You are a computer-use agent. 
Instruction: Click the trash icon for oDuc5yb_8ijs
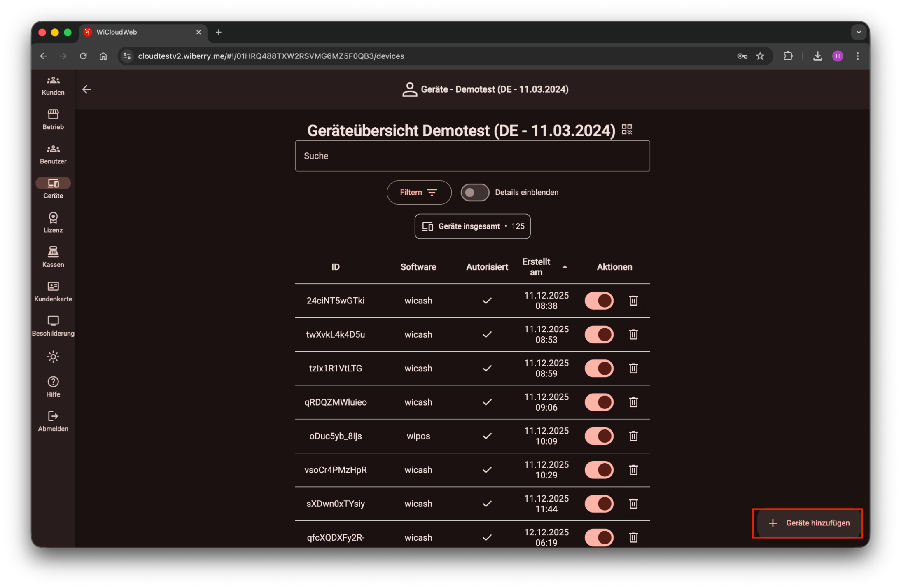click(x=633, y=436)
